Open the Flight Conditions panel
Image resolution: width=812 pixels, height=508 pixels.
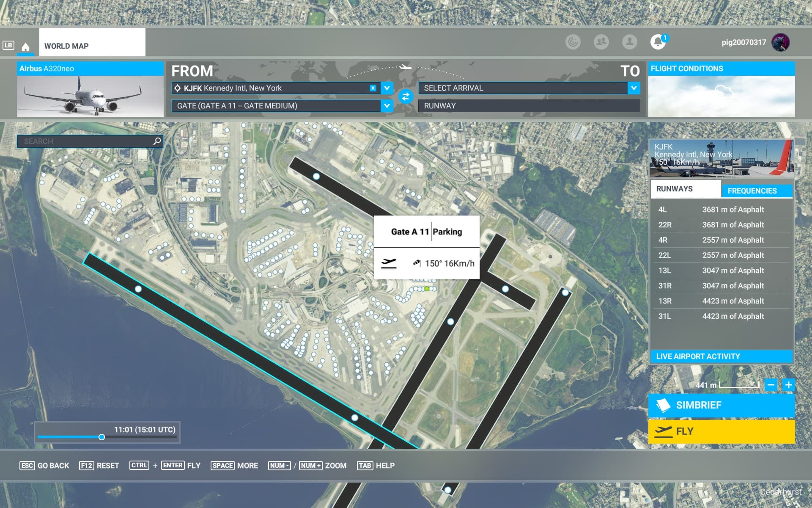[721, 89]
